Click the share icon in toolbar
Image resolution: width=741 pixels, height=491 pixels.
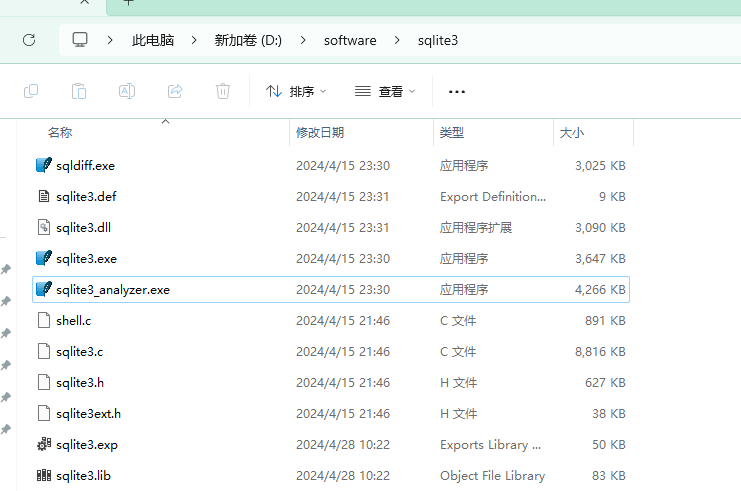coord(175,91)
